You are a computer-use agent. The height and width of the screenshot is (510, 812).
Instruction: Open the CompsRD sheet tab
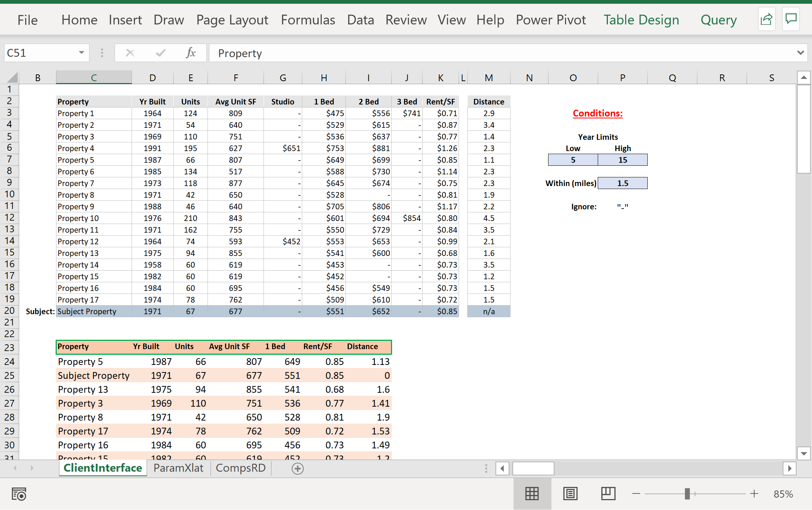coord(241,468)
